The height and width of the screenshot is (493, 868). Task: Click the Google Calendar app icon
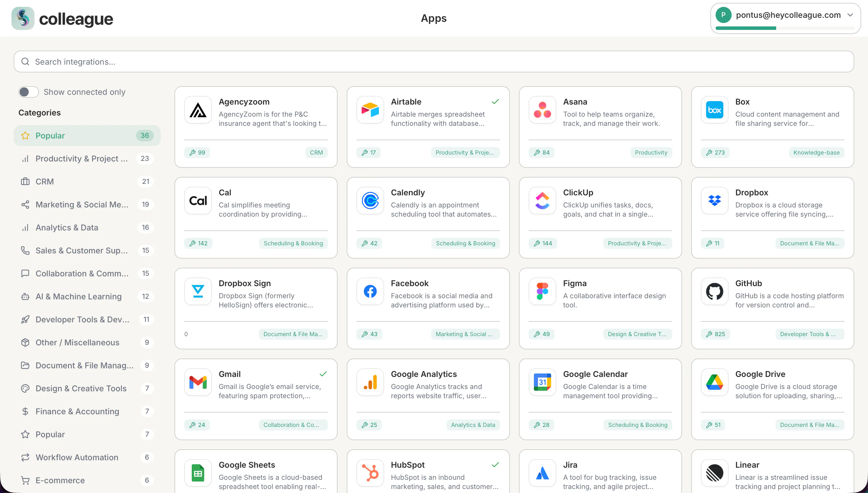[x=542, y=382]
